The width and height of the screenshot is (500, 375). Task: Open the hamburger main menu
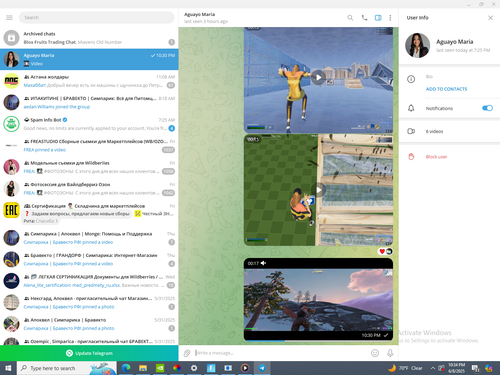point(9,17)
